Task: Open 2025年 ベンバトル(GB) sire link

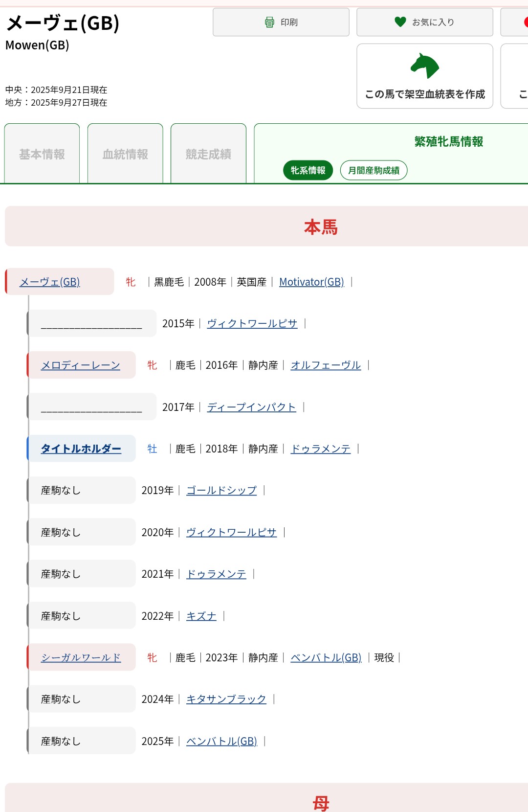Action: [x=222, y=742]
